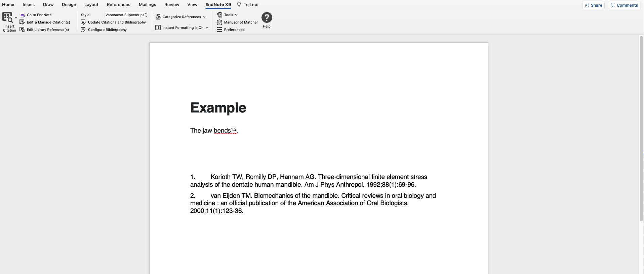Click the Preferences label
The height and width of the screenshot is (274, 644).
[x=234, y=30]
